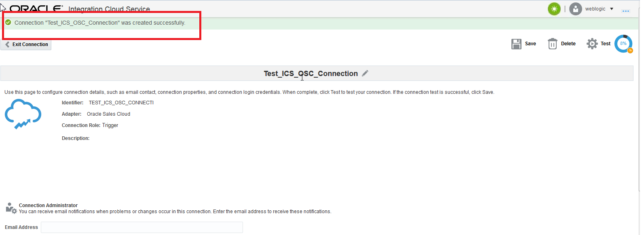Image resolution: width=644 pixels, height=235 pixels.
Task: Click in the Email Address input field
Action: [142, 227]
